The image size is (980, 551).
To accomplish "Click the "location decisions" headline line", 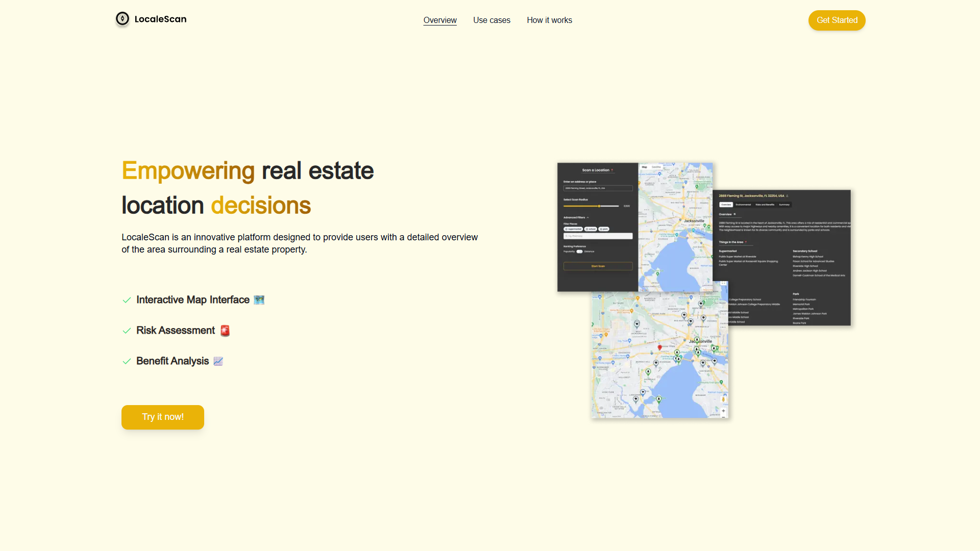I will (x=216, y=206).
